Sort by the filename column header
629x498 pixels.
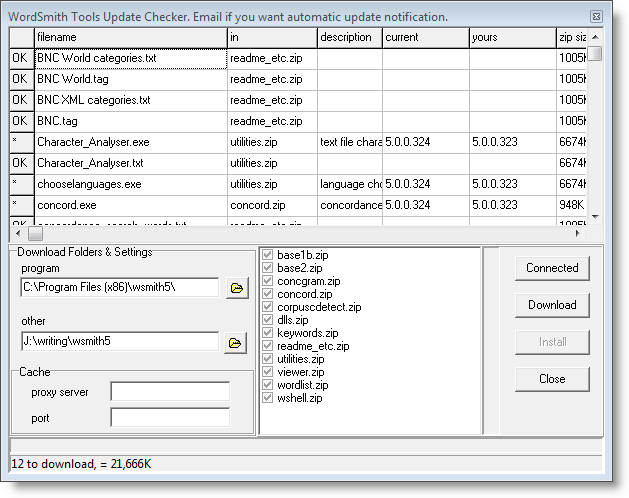click(130, 37)
